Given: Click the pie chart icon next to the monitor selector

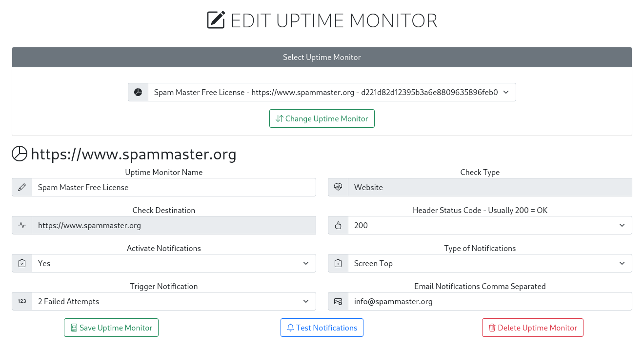Looking at the screenshot, I should 138,92.
